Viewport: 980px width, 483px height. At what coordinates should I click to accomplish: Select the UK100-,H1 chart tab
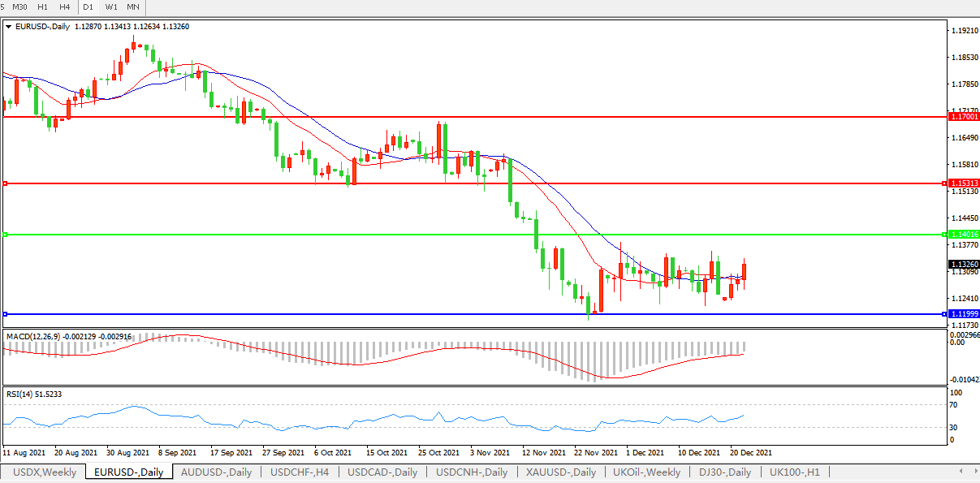pos(795,472)
